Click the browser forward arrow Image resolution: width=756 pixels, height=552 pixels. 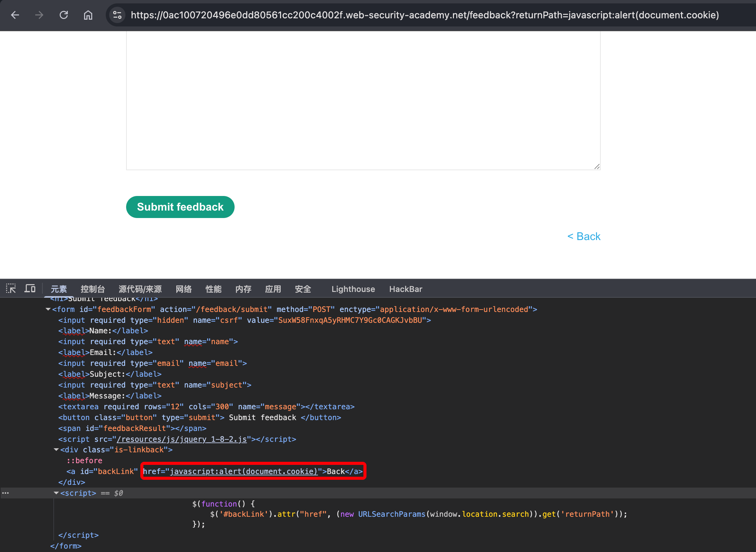[x=39, y=15]
